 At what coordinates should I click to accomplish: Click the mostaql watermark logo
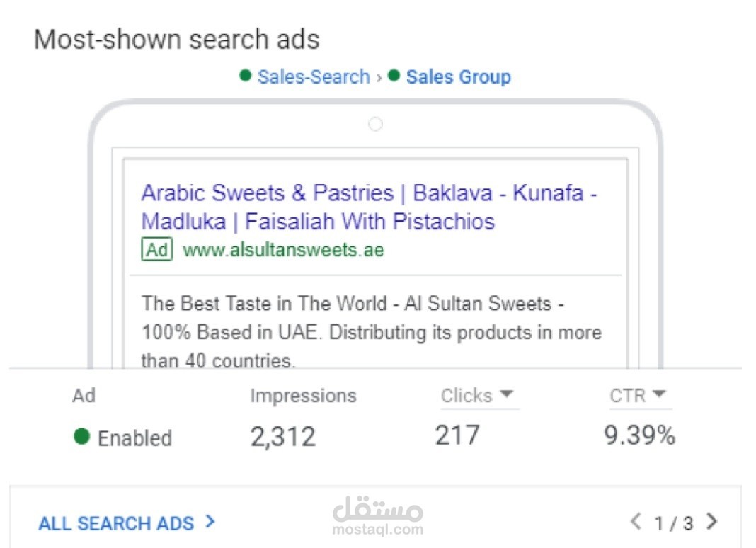[377, 515]
